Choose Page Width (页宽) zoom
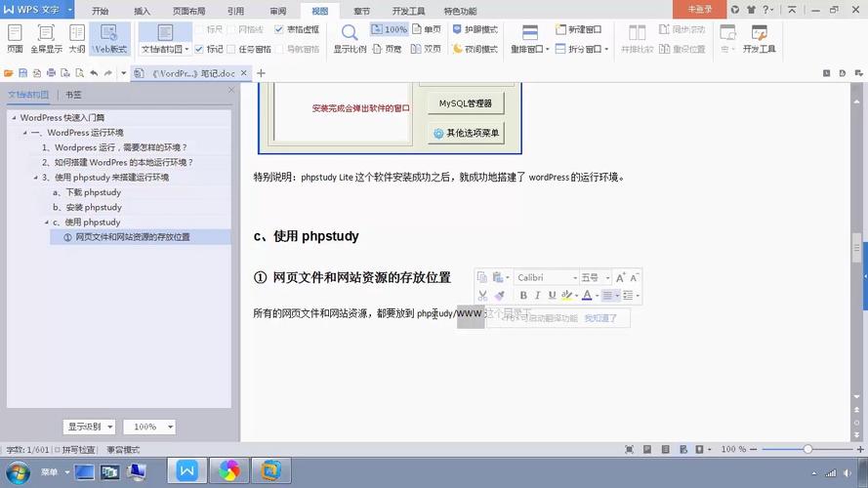The image size is (868, 488). pyautogui.click(x=387, y=49)
